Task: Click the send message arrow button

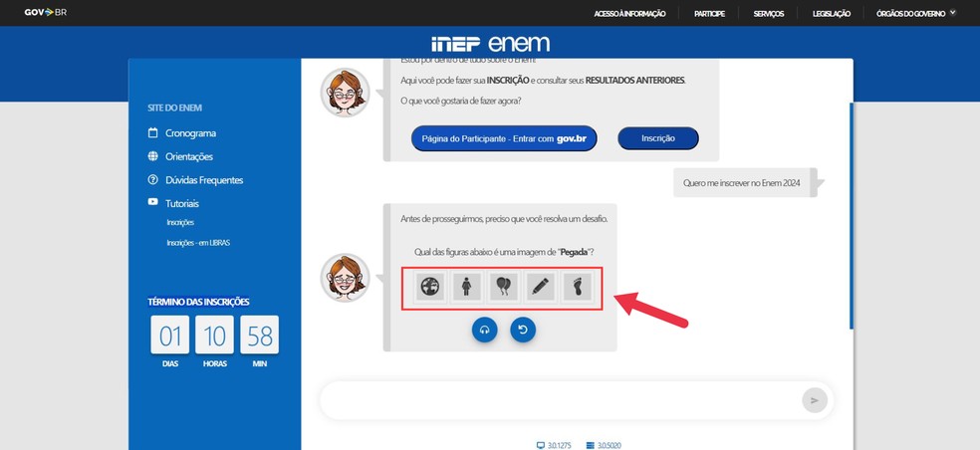Action: point(815,400)
